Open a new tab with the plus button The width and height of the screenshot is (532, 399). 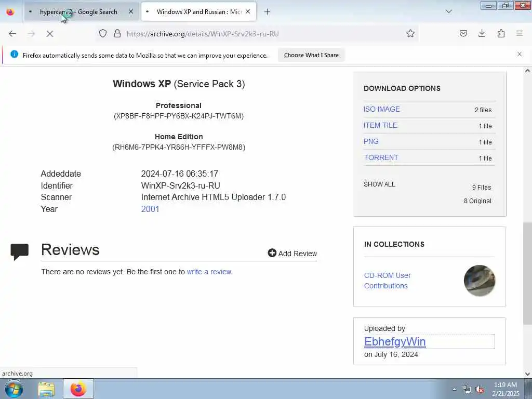[268, 12]
